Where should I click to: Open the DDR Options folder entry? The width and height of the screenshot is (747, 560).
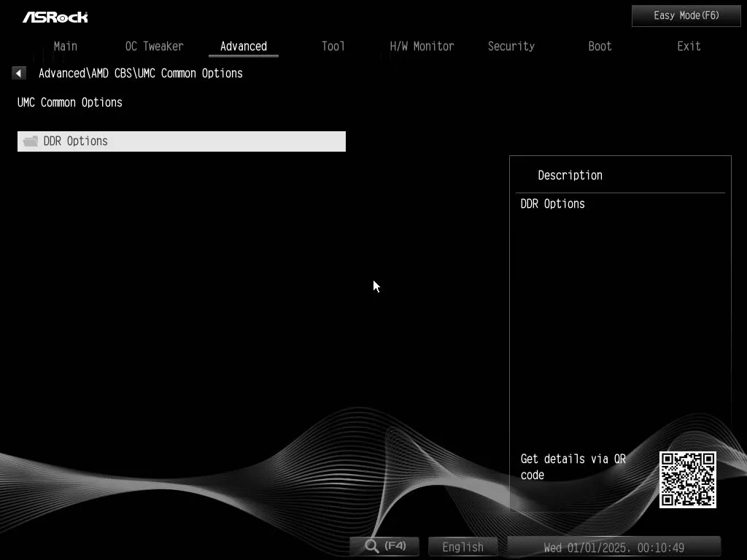[182, 141]
